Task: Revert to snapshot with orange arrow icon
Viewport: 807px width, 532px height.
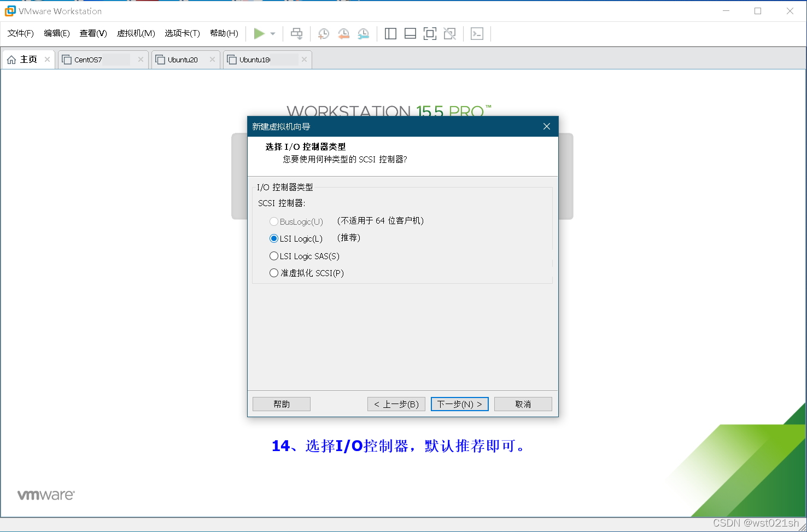Action: pyautogui.click(x=343, y=34)
